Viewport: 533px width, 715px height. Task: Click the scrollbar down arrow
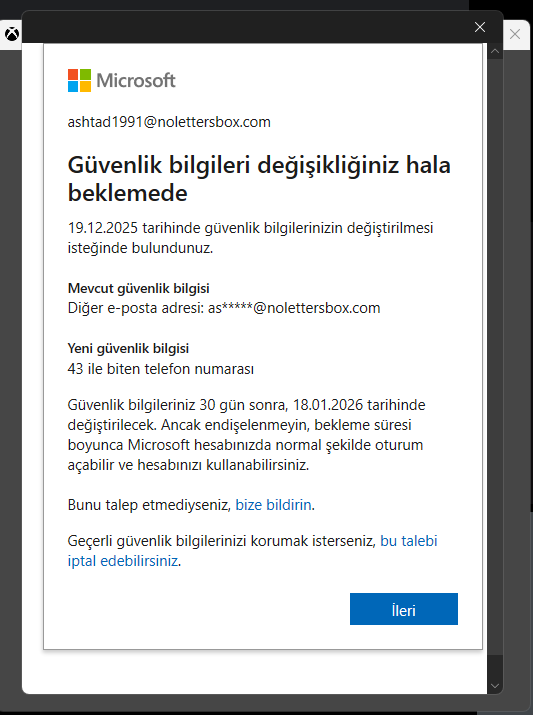pos(495,685)
